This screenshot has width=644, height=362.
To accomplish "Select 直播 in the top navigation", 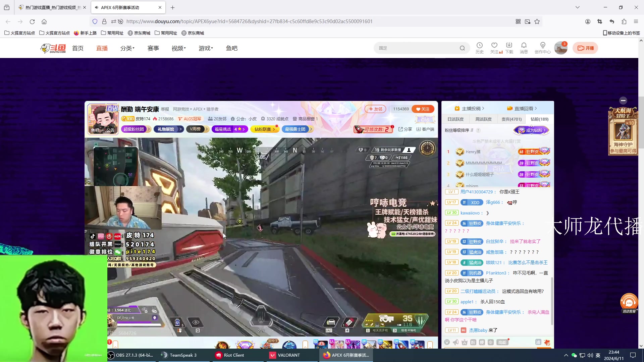I will (102, 48).
